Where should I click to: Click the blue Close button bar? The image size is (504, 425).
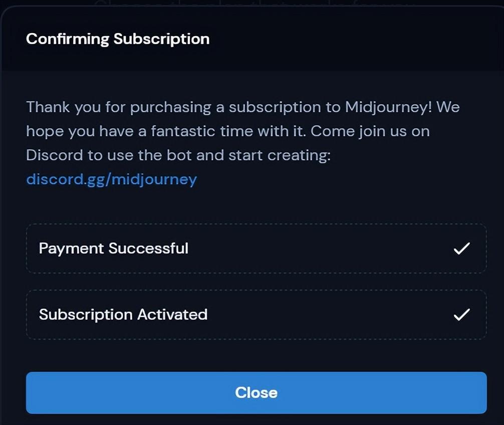coord(256,393)
